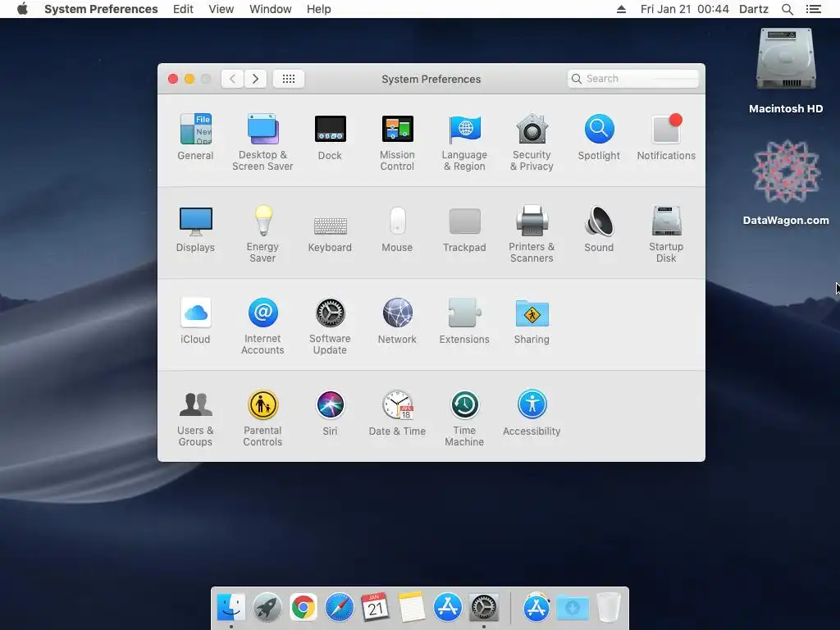Open Security & Privacy preferences
The image size is (840, 630).
click(532, 142)
